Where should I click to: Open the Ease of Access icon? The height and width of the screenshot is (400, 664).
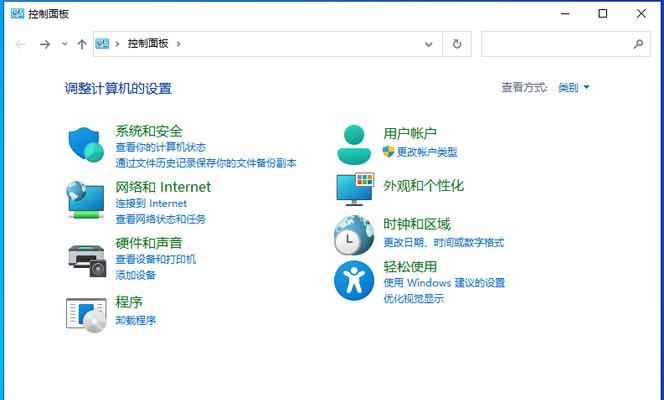coord(354,280)
